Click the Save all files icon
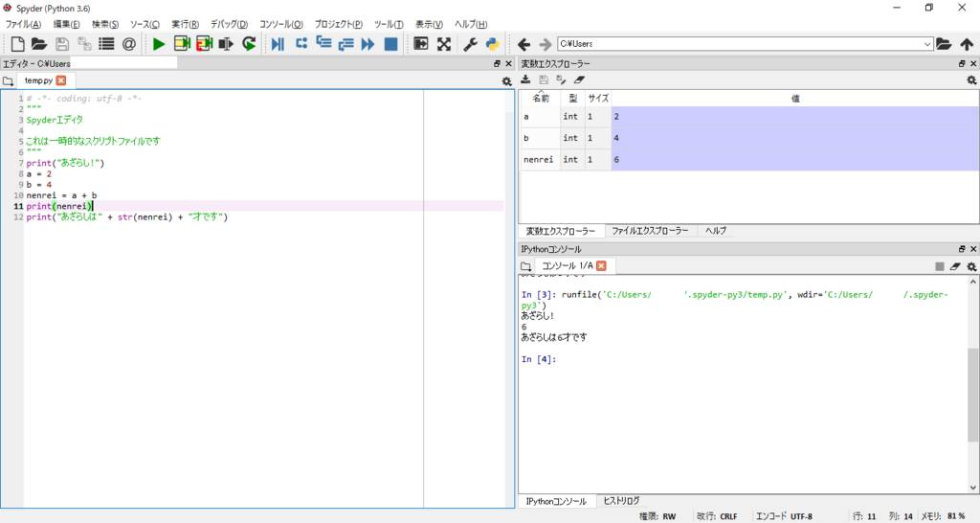980x523 pixels. click(x=84, y=44)
